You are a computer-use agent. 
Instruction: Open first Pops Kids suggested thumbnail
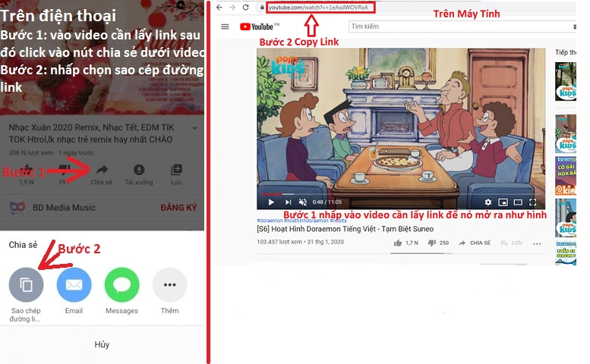[x=566, y=81]
